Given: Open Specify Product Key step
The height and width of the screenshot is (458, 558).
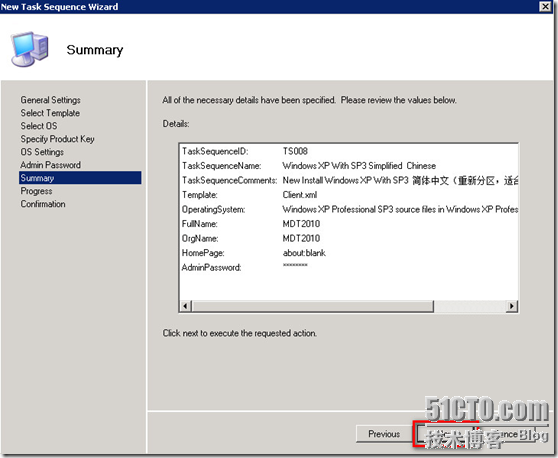Looking at the screenshot, I should click(x=57, y=139).
